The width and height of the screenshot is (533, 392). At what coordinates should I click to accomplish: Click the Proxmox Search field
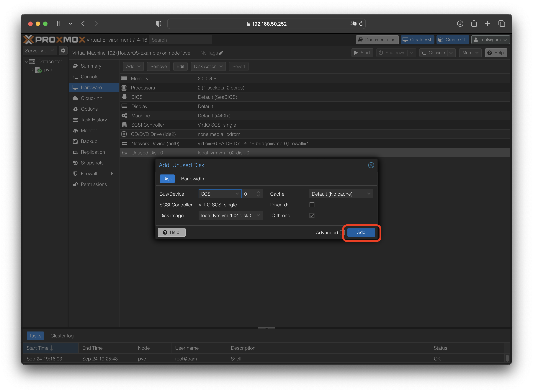click(181, 40)
